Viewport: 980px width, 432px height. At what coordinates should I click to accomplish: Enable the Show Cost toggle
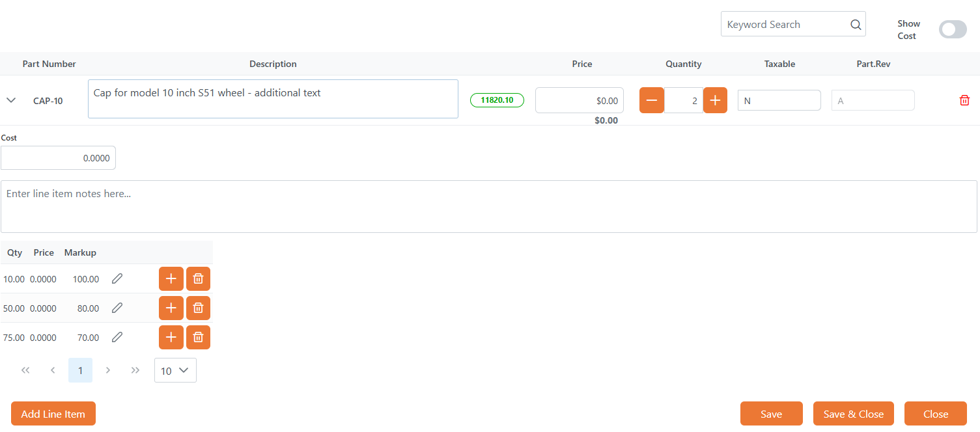[x=952, y=29]
